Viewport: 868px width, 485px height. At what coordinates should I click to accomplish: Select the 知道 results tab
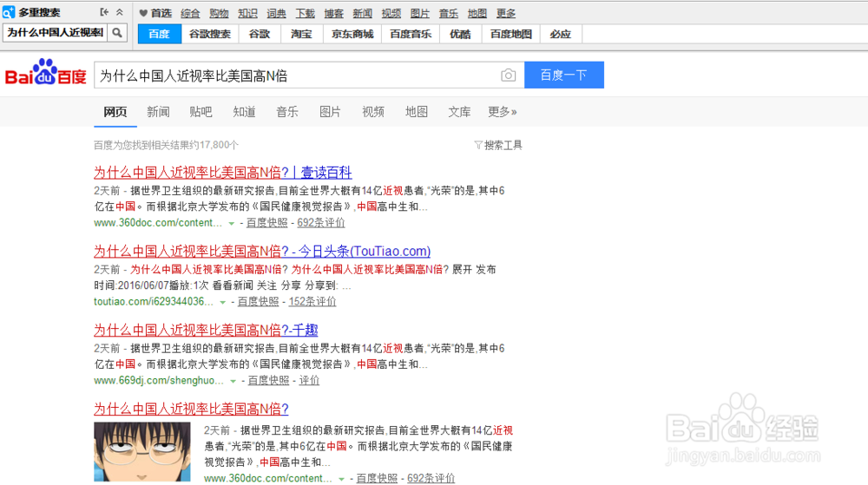point(244,112)
